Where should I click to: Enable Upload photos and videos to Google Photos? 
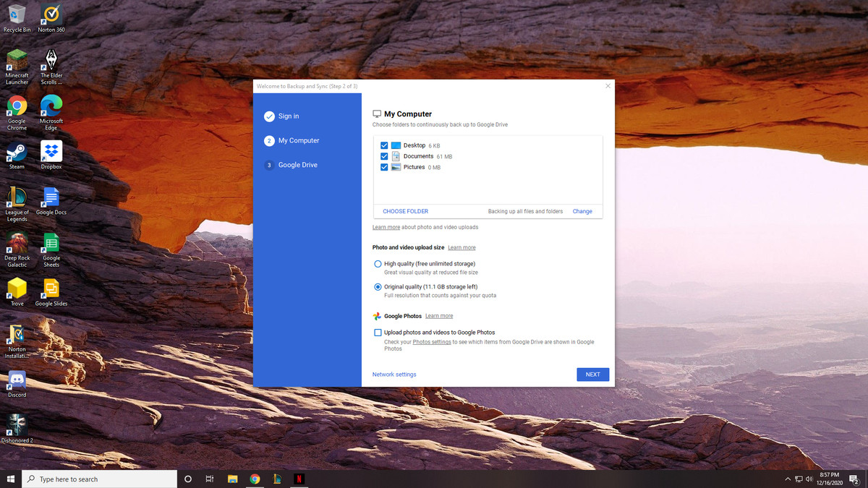click(377, 332)
